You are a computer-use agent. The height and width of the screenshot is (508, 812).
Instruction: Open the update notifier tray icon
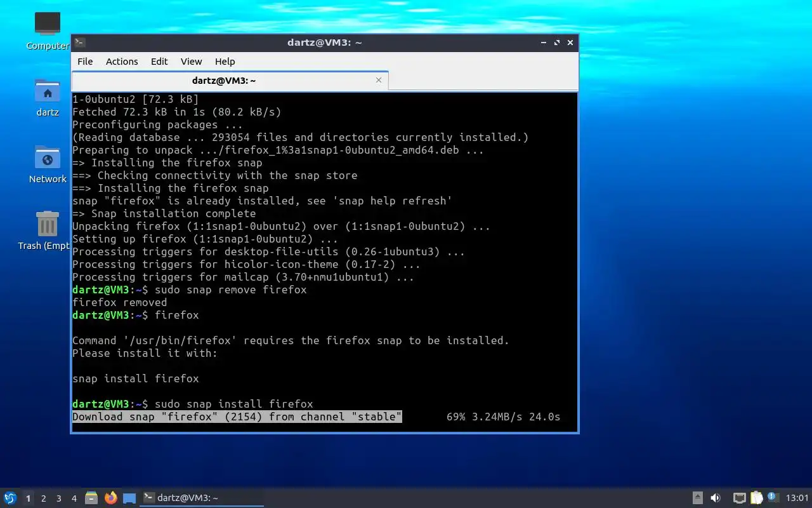tap(773, 497)
